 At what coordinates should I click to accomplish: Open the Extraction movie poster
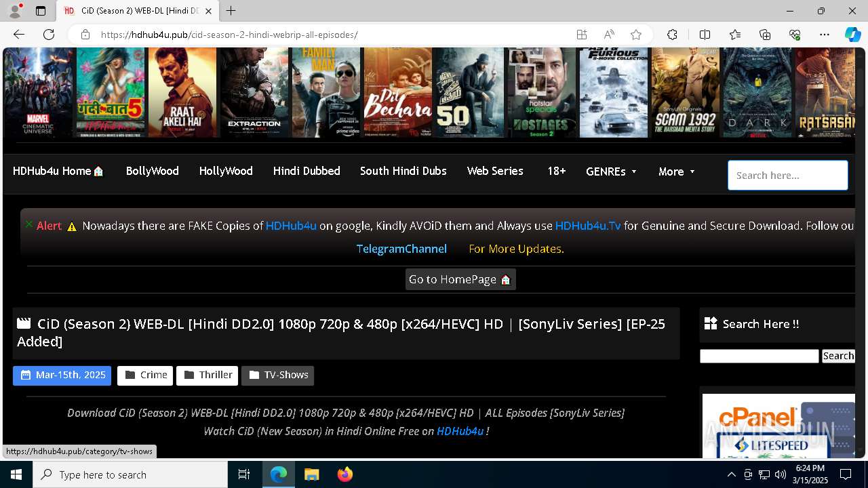pyautogui.click(x=254, y=93)
